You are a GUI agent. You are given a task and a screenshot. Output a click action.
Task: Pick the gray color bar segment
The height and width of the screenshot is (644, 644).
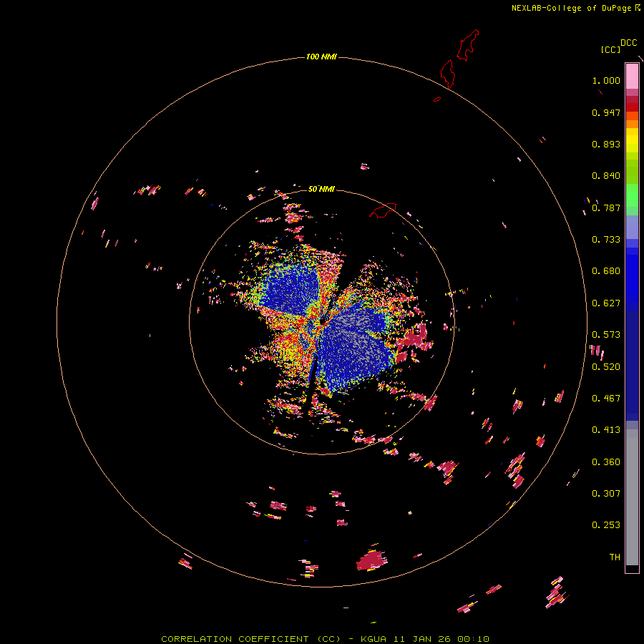(x=632, y=497)
